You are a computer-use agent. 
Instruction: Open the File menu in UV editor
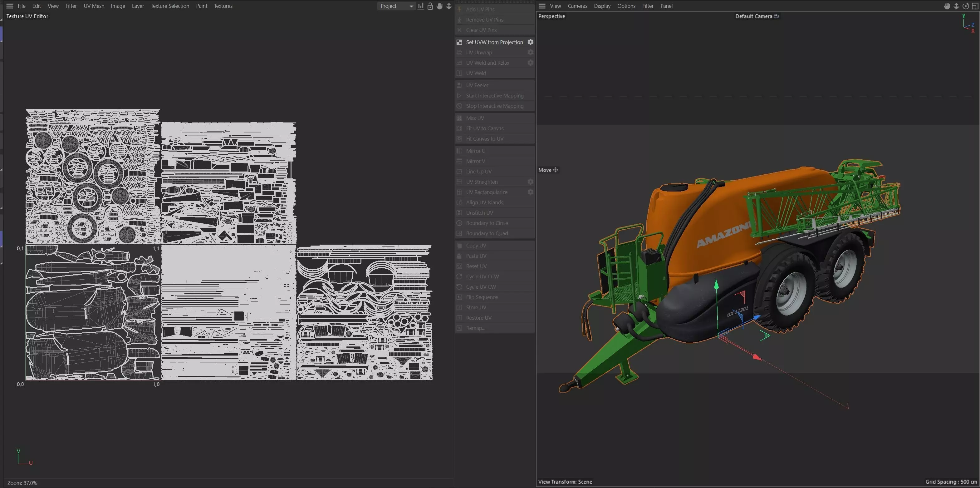point(22,6)
